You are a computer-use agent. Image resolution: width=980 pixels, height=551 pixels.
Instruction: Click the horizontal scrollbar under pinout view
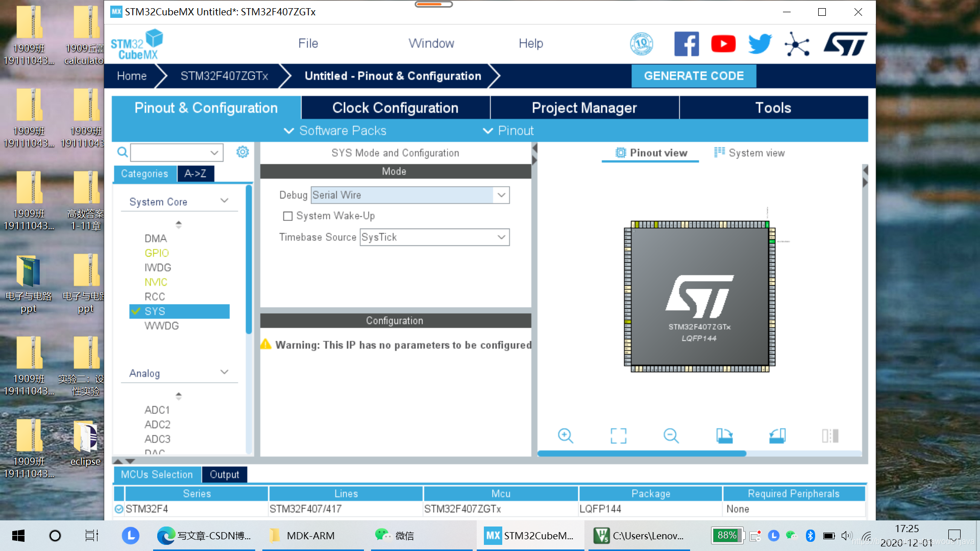(641, 454)
